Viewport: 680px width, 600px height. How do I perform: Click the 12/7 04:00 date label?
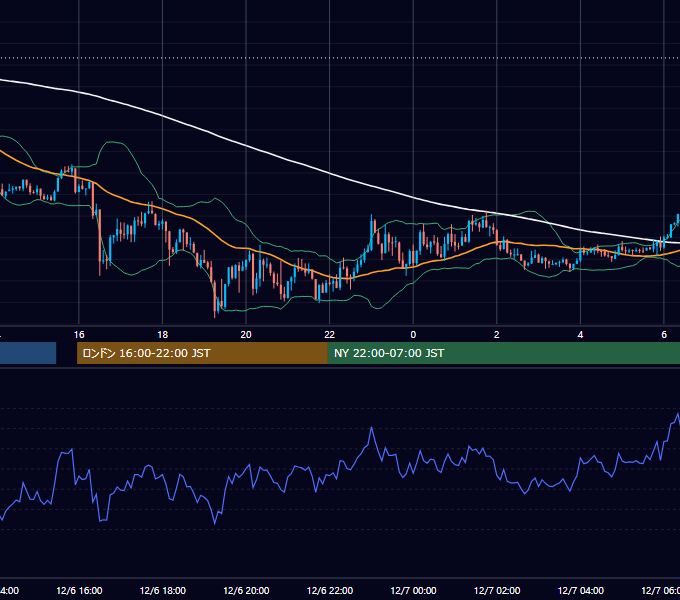(581, 590)
